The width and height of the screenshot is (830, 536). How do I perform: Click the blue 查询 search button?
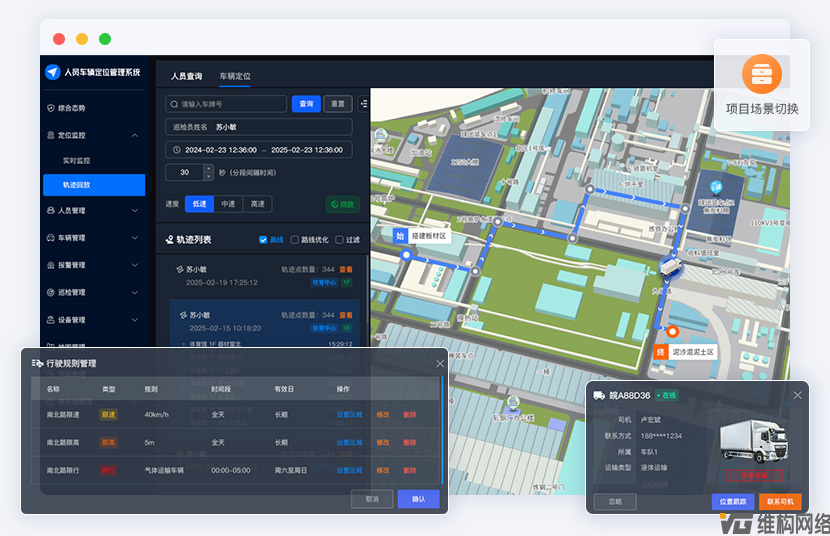(x=305, y=104)
